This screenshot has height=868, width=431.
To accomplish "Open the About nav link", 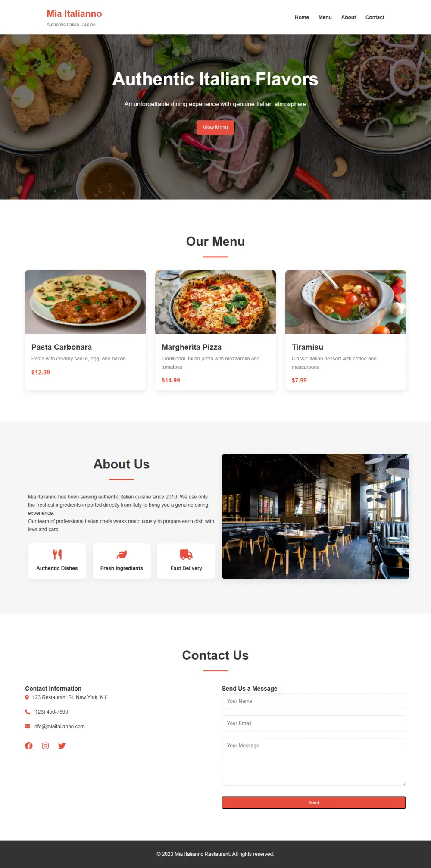I will pos(349,17).
